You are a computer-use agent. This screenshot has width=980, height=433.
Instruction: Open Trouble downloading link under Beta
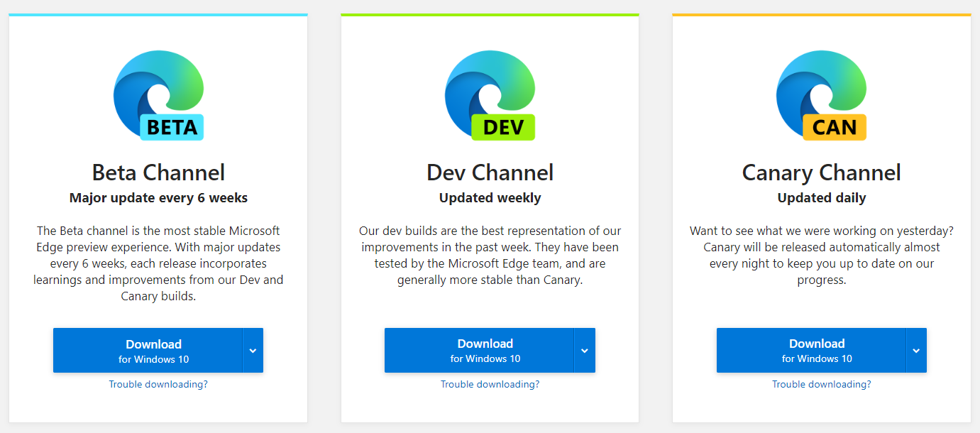[x=158, y=385]
